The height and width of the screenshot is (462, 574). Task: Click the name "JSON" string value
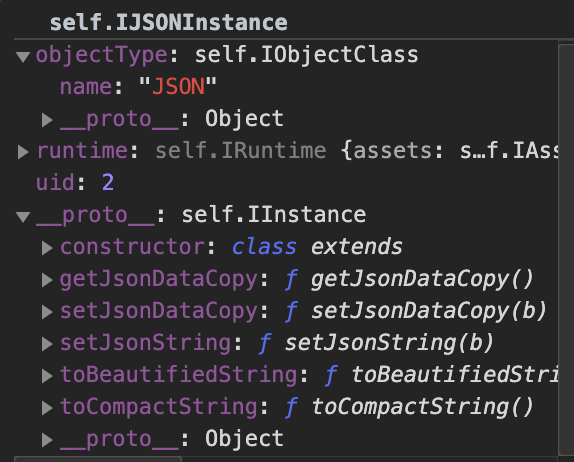coord(178,87)
